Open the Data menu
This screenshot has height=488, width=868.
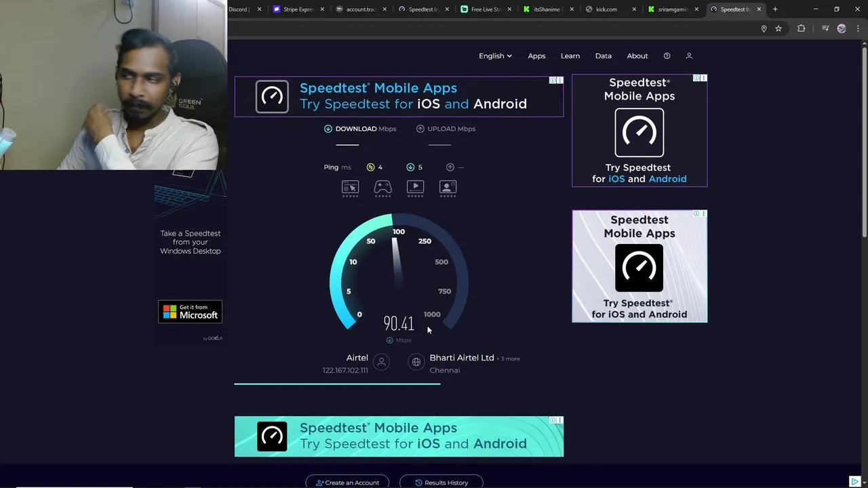click(604, 56)
